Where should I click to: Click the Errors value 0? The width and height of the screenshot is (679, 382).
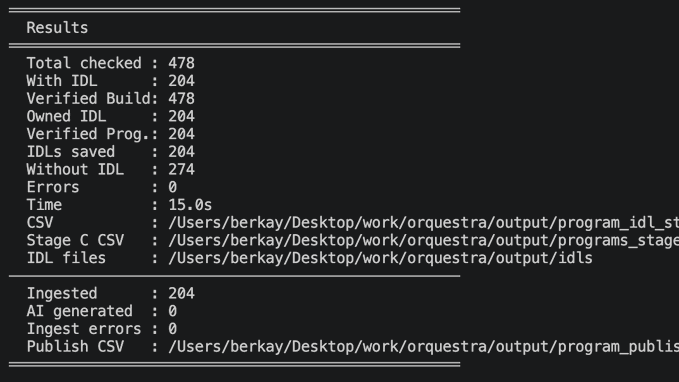point(172,188)
